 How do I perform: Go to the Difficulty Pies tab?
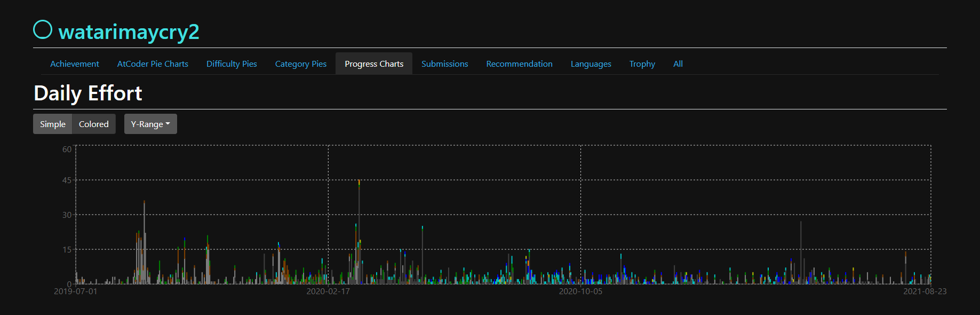[232, 64]
